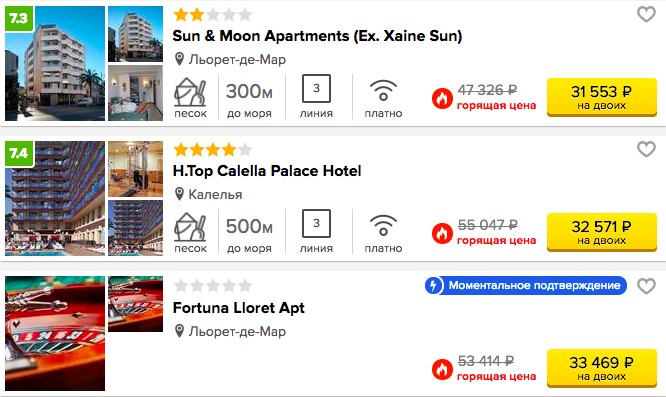Toggle favorite heart for H.Top Calella Palace
This screenshot has height=397, width=666.
point(646,149)
